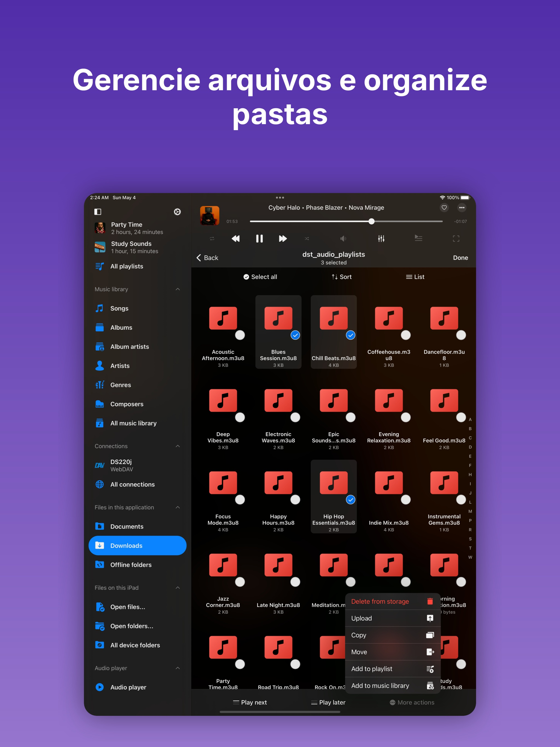The width and height of the screenshot is (560, 747).
Task: Select Focus Mode.m3u8 checkbox
Action: click(240, 500)
